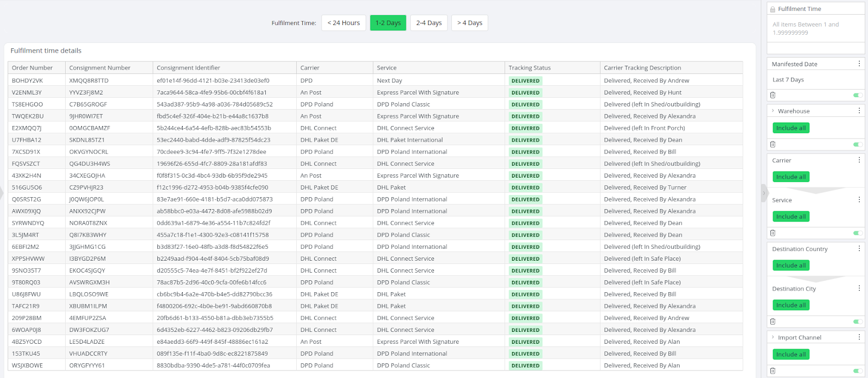Toggle off the Manifested Date filter
868x378 pixels.
point(857,95)
